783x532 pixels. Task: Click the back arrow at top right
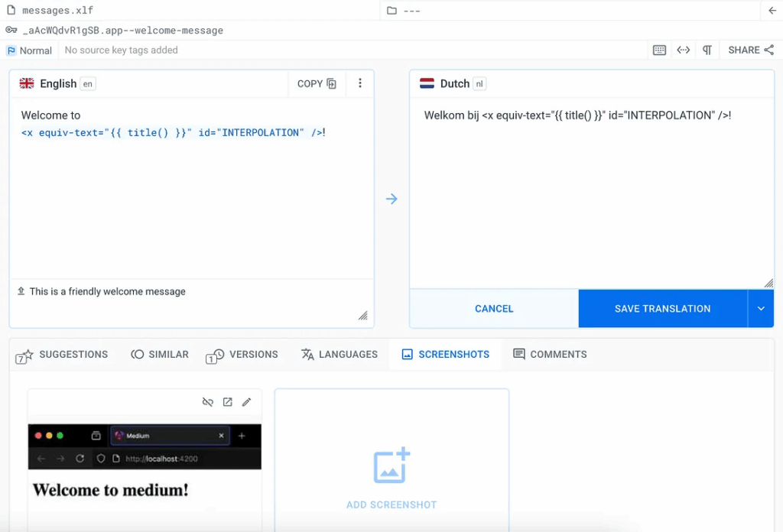(x=772, y=11)
